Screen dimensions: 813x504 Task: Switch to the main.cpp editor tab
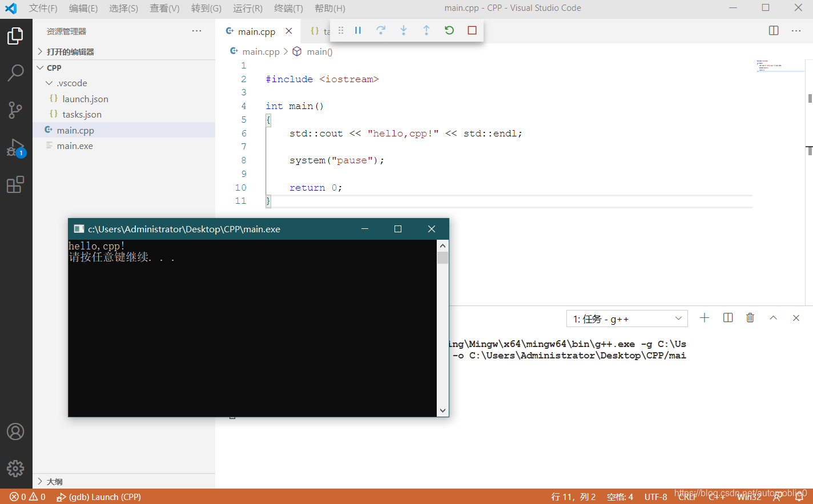(256, 31)
